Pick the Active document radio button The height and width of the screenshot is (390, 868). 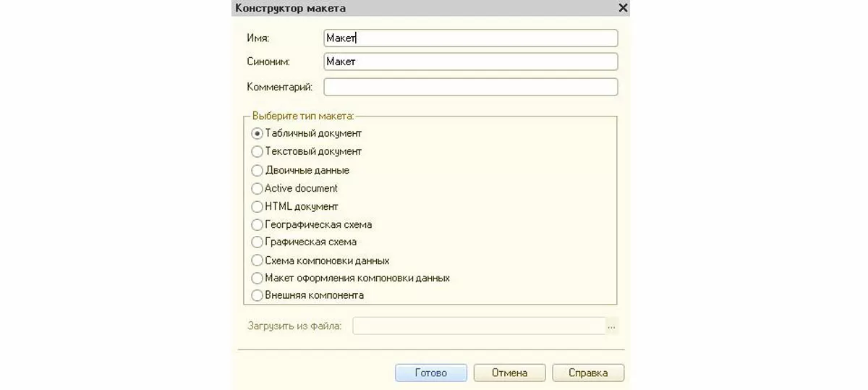[257, 188]
